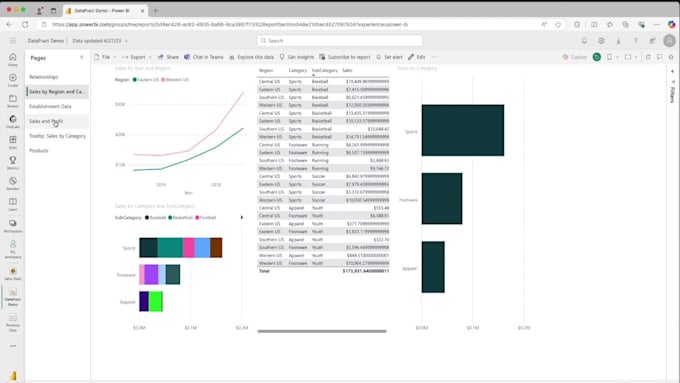Open Workspaces in left navigation

click(x=13, y=226)
